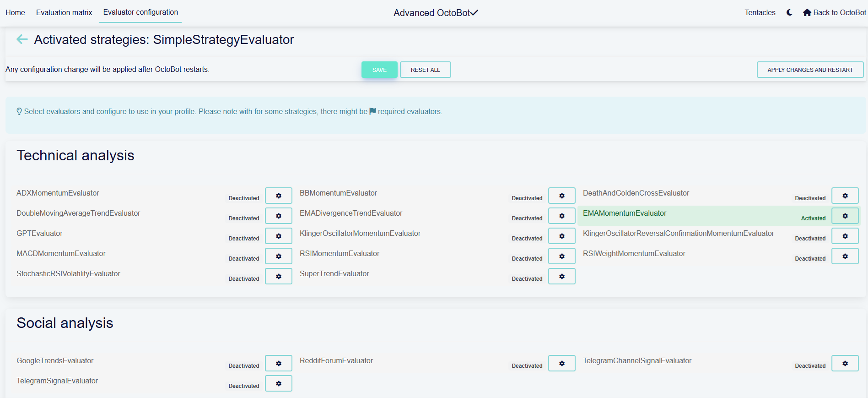
Task: Open TelegramSignalEvaluator gear settings
Action: [x=279, y=383]
